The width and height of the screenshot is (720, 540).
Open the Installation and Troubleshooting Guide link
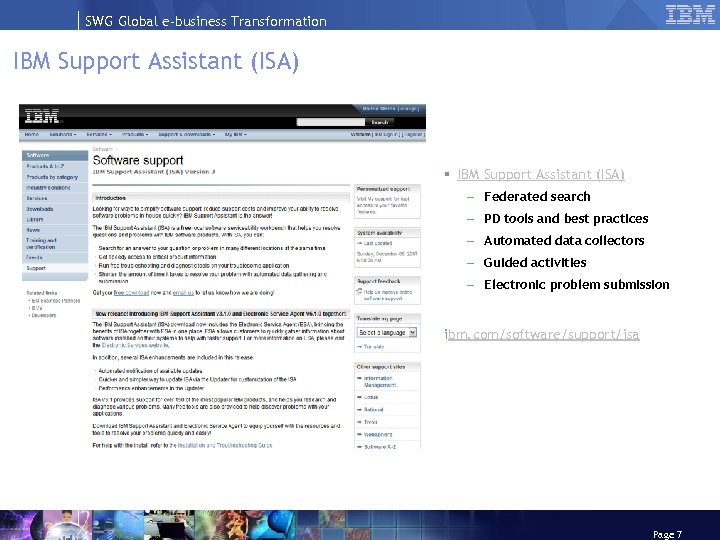pos(225,445)
